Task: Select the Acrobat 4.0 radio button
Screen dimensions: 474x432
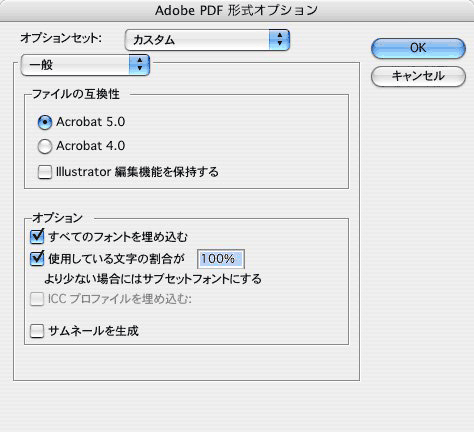Action: click(45, 146)
